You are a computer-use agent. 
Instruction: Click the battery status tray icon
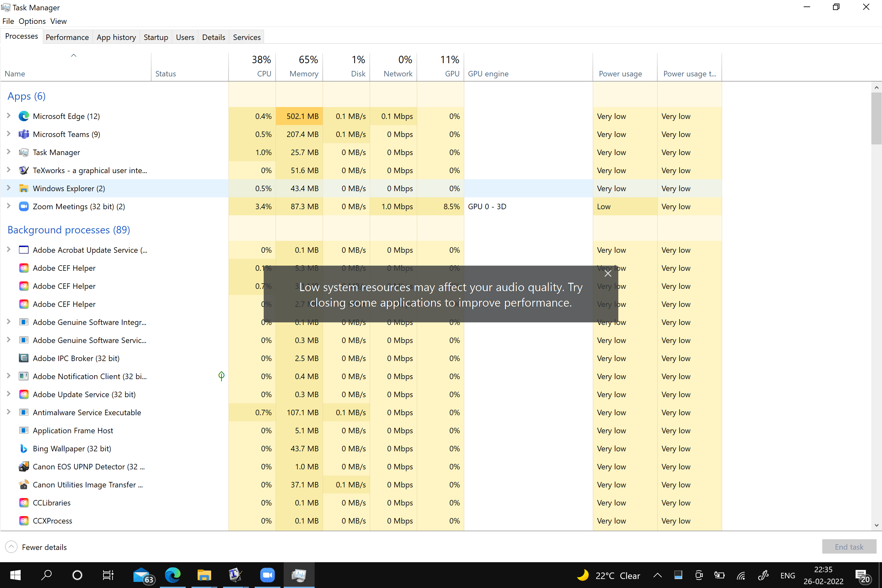[x=719, y=575]
